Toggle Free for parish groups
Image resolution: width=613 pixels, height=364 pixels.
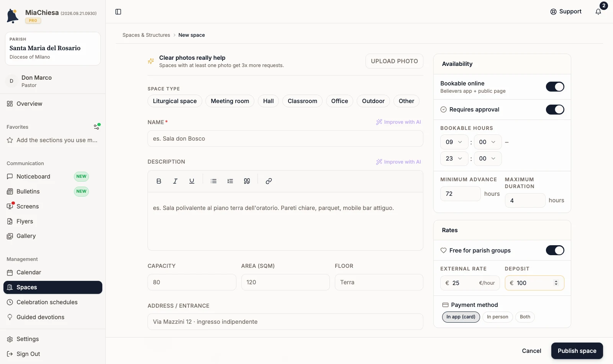click(555, 251)
